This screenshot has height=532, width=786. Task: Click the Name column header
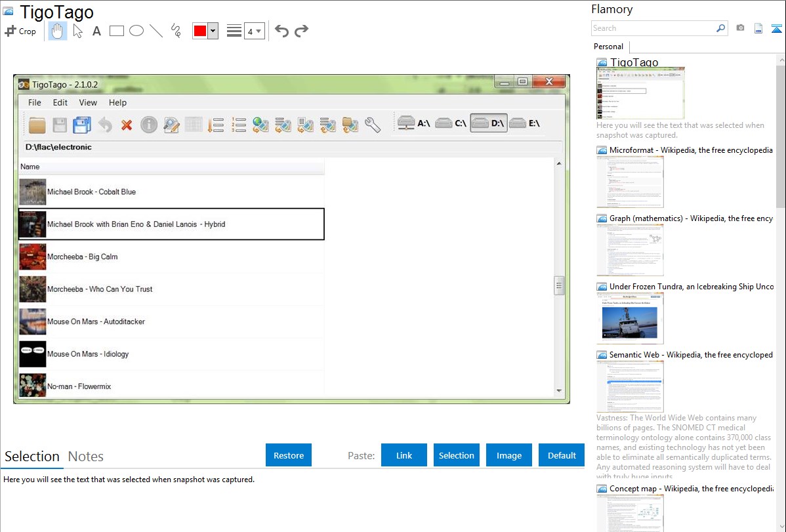[171, 167]
